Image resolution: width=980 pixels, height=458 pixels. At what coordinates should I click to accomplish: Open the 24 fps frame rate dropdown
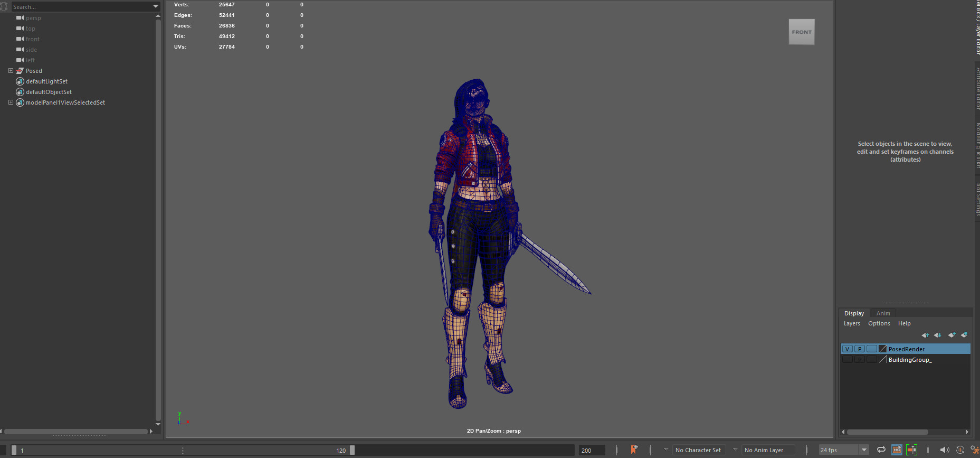point(864,450)
